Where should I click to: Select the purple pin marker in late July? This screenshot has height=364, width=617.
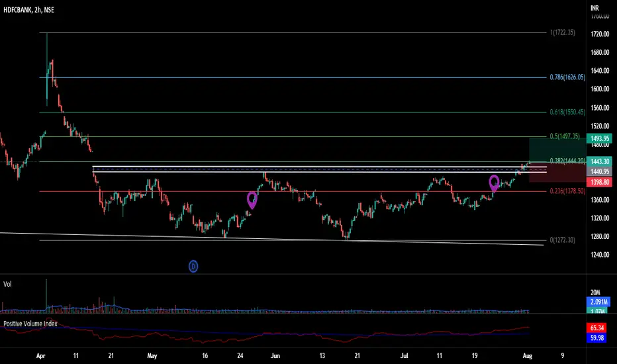pos(495,183)
